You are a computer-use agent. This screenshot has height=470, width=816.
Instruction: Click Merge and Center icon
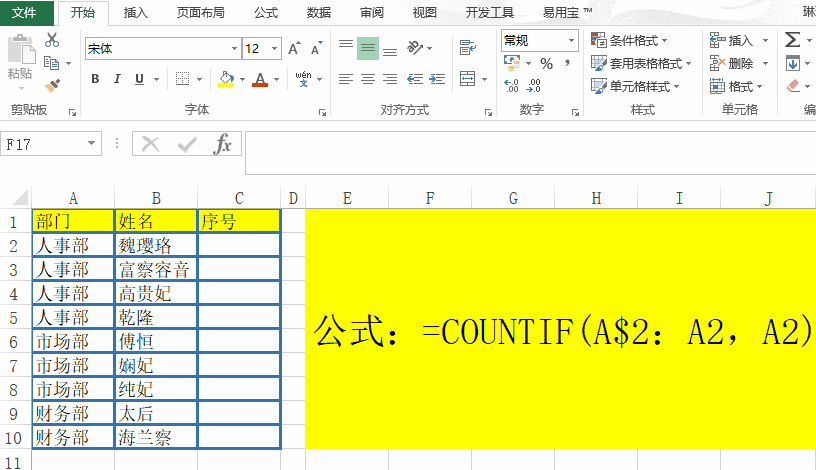pos(467,79)
